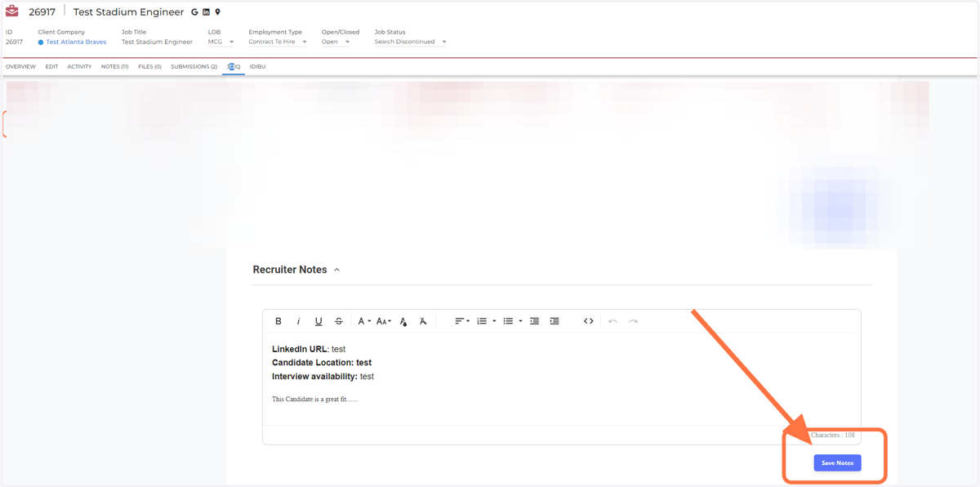Click the LinkedIn URL line in the notes
The width and height of the screenshot is (980, 487).
click(x=309, y=349)
